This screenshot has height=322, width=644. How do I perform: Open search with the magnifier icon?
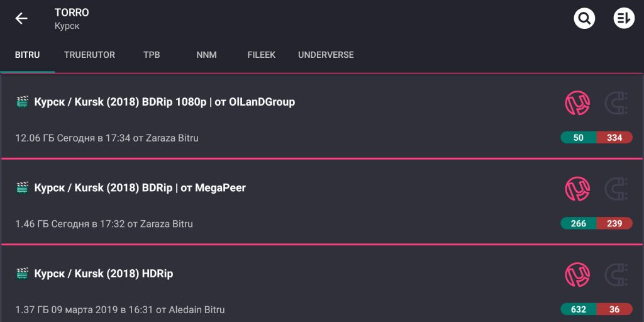[x=584, y=18]
